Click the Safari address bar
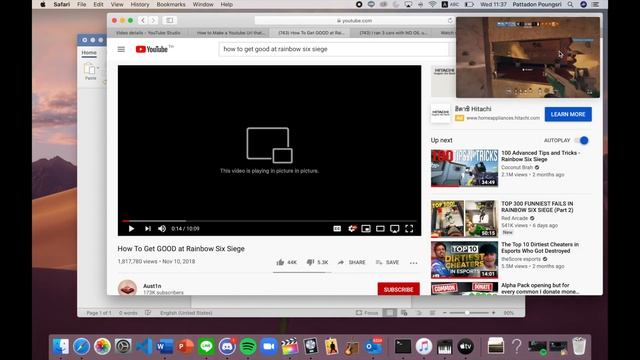 [x=354, y=20]
